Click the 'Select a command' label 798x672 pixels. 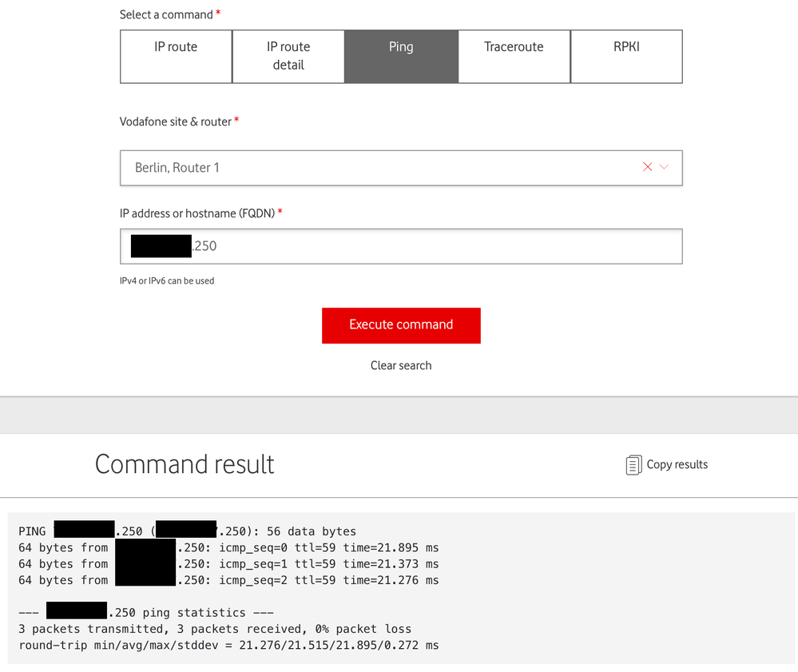tap(166, 14)
